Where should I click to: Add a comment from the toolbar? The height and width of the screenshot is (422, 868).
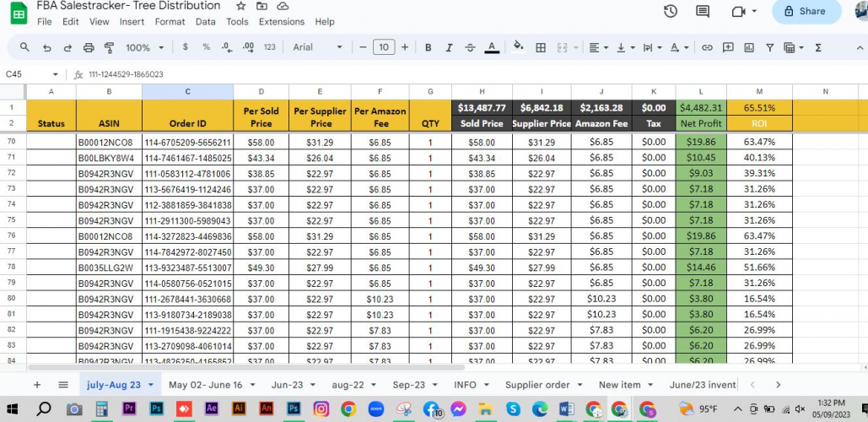pyautogui.click(x=728, y=47)
